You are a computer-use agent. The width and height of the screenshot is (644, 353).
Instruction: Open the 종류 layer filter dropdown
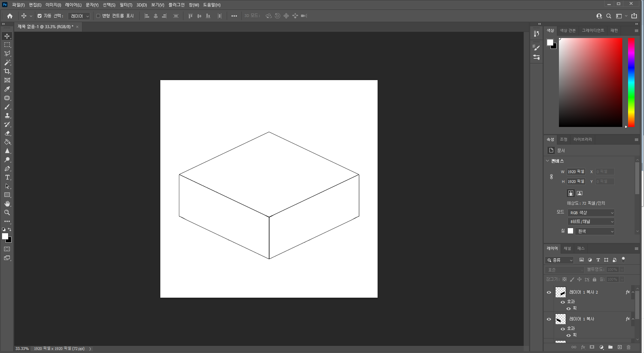(x=560, y=260)
